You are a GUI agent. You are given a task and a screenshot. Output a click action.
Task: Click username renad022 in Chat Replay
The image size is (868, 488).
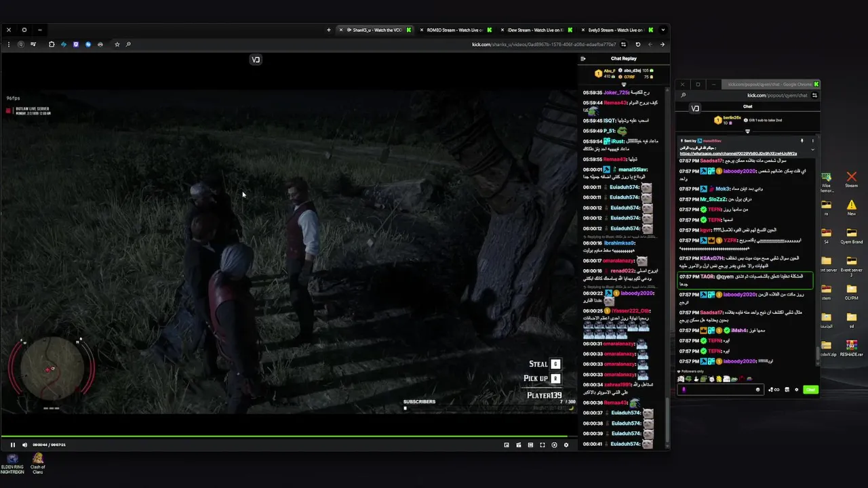coord(623,270)
